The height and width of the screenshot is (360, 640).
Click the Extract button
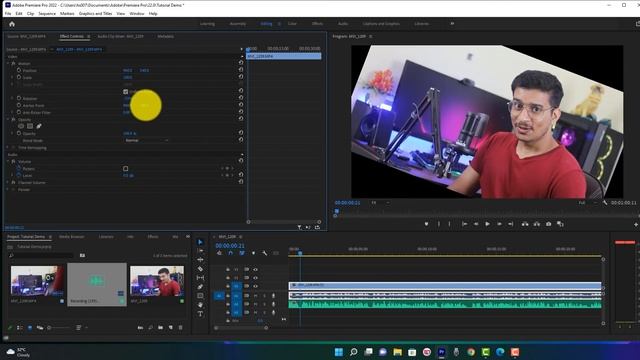click(x=537, y=224)
